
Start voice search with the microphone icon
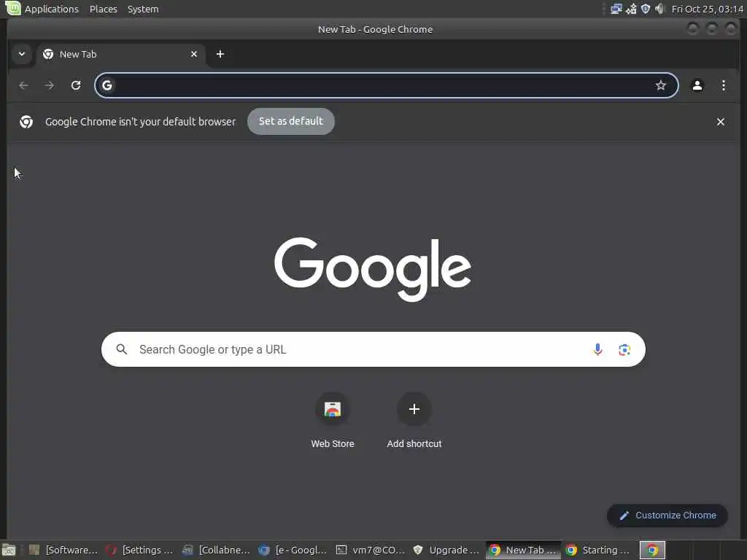coord(597,349)
